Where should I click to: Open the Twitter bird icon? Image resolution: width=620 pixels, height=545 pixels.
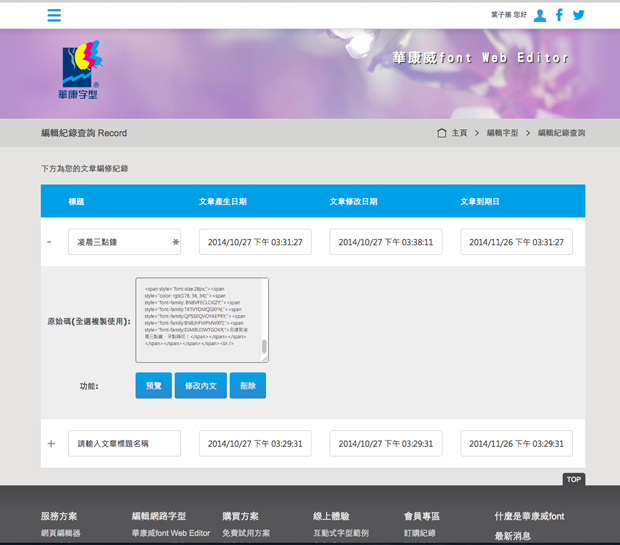(x=578, y=15)
